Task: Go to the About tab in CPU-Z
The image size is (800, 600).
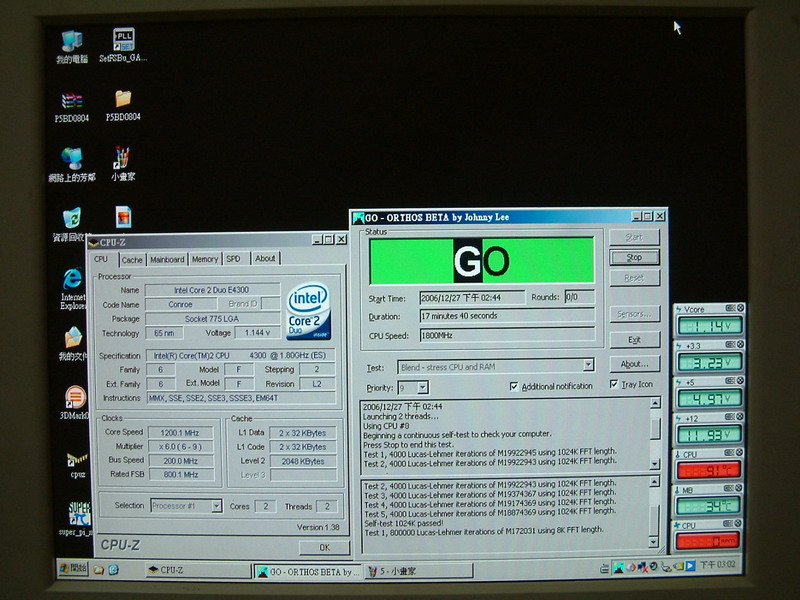Action: 265,258
